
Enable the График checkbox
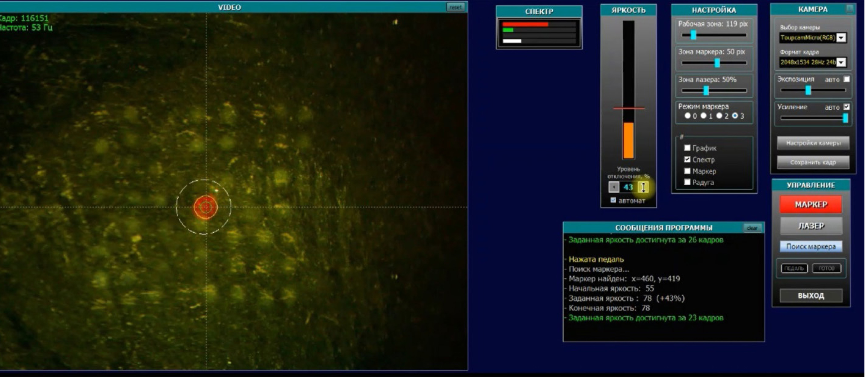tap(687, 148)
